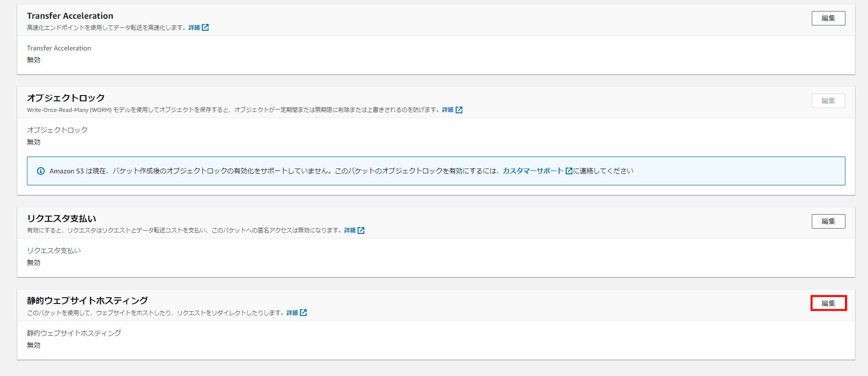Click external-link icon beside Transfer Acceleration 詳細
This screenshot has width=868, height=376.
(x=205, y=27)
